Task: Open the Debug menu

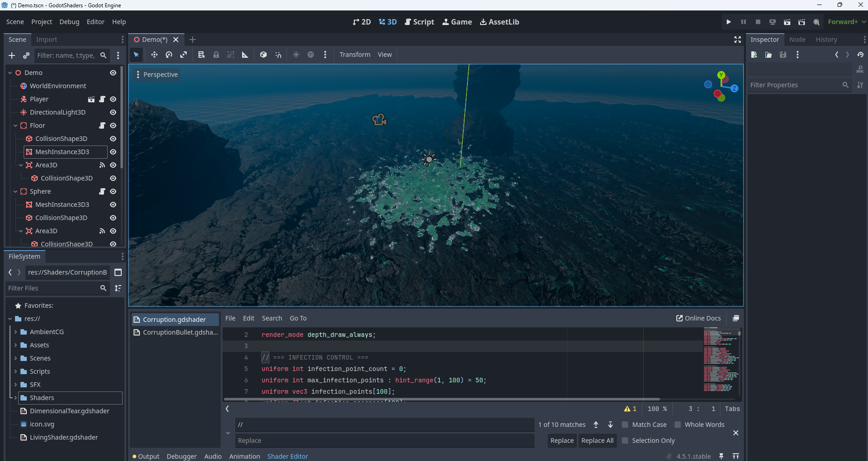Action: [69, 22]
